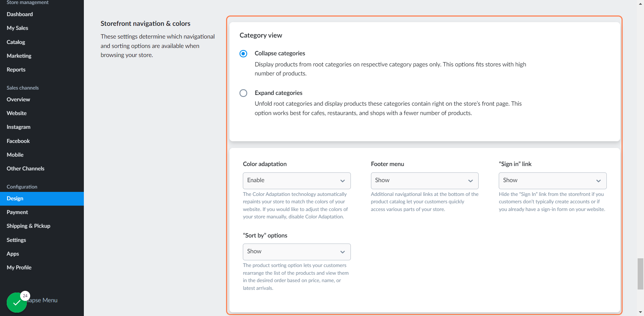The image size is (644, 316).
Task: Open Shipping & Pickup settings
Action: click(x=29, y=226)
